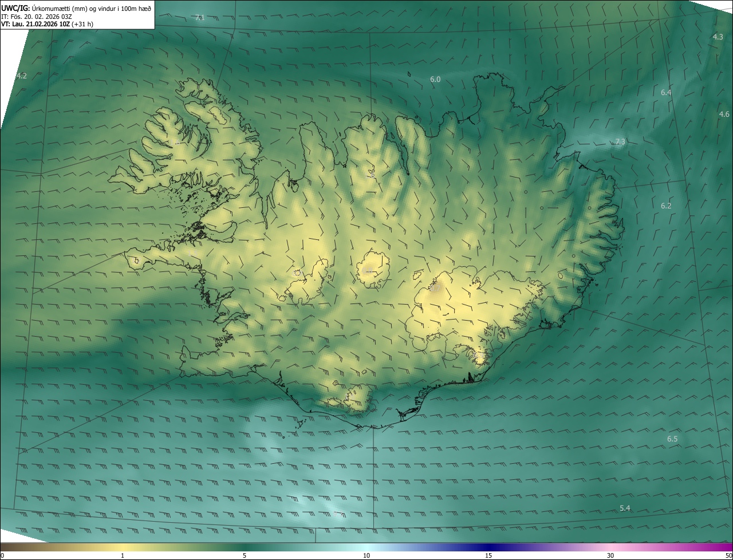
Task: Click the map value label 7.3
Action: click(620, 142)
